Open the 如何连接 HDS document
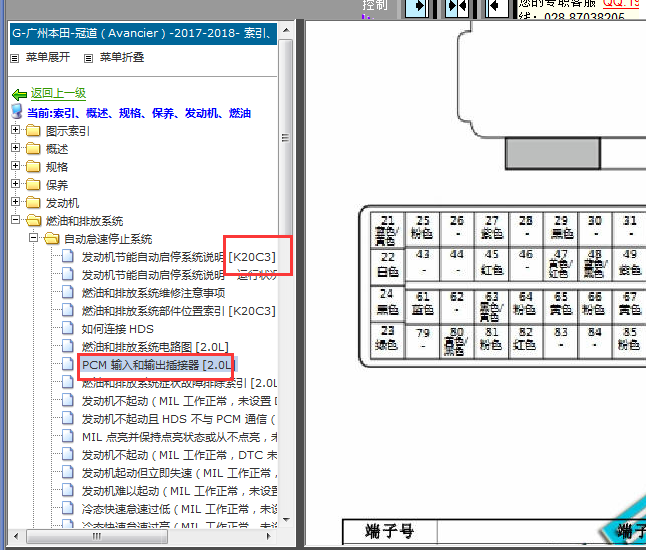Image resolution: width=646 pixels, height=550 pixels. 117,329
